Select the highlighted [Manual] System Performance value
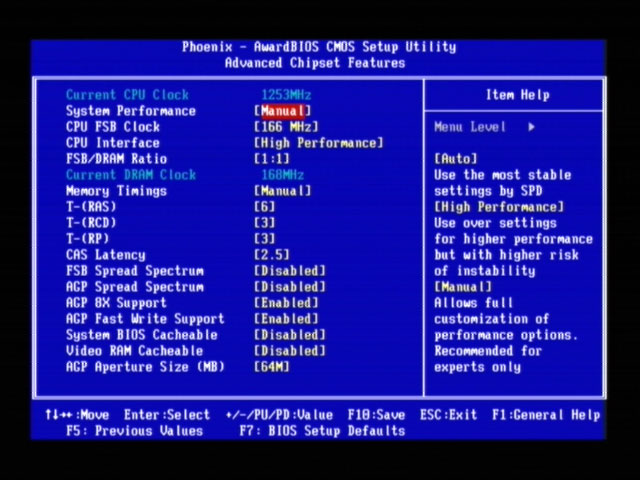The height and width of the screenshot is (480, 640). [282, 111]
